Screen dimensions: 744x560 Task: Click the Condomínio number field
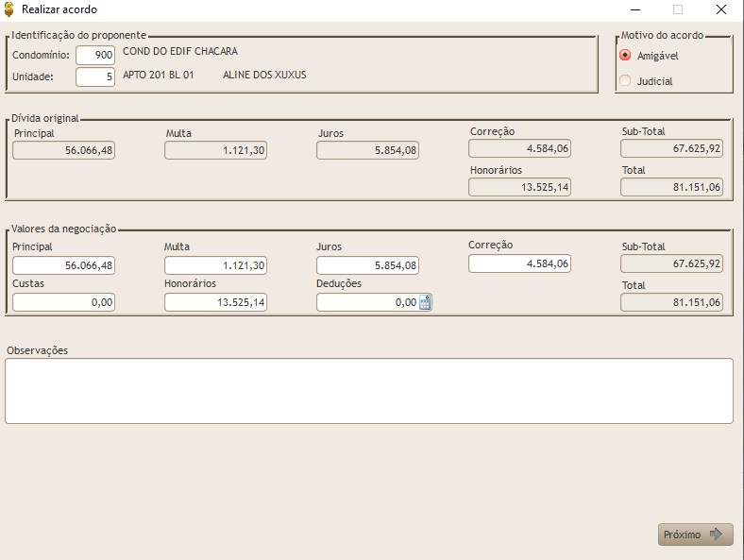click(95, 56)
